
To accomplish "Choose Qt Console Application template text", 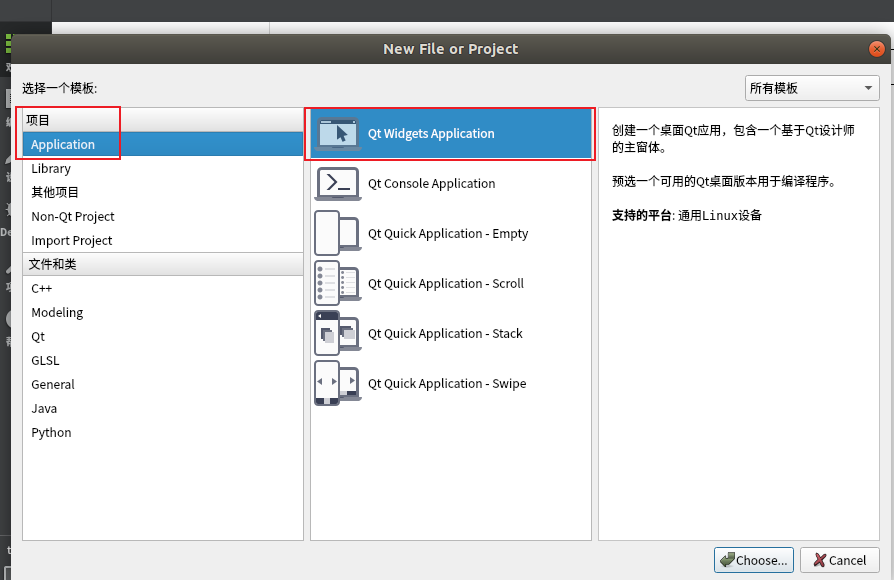I will [x=432, y=184].
